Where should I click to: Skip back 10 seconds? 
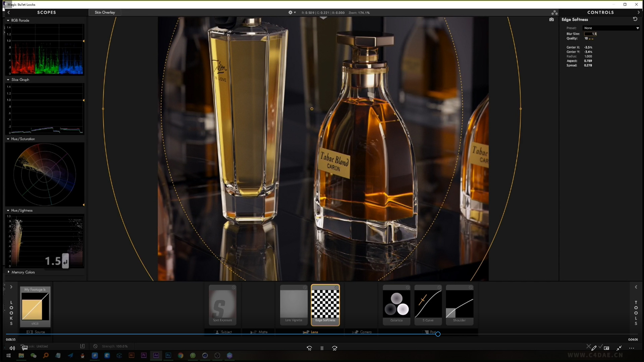click(309, 348)
